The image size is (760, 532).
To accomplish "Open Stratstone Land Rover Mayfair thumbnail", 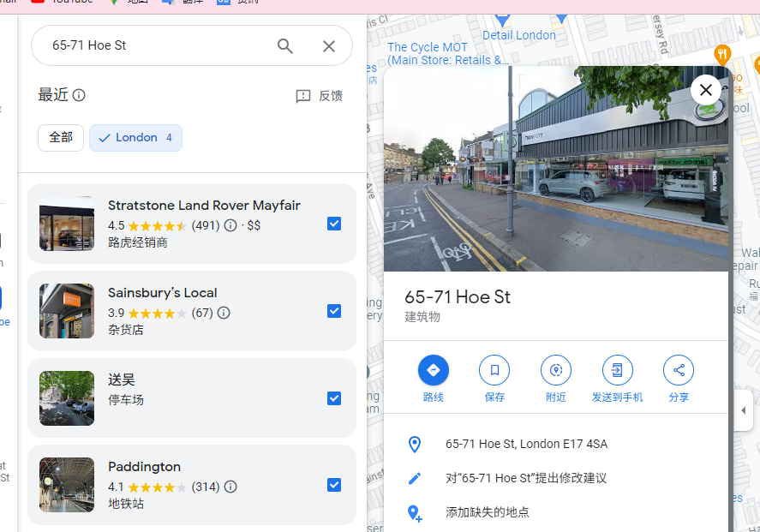I will click(x=67, y=224).
